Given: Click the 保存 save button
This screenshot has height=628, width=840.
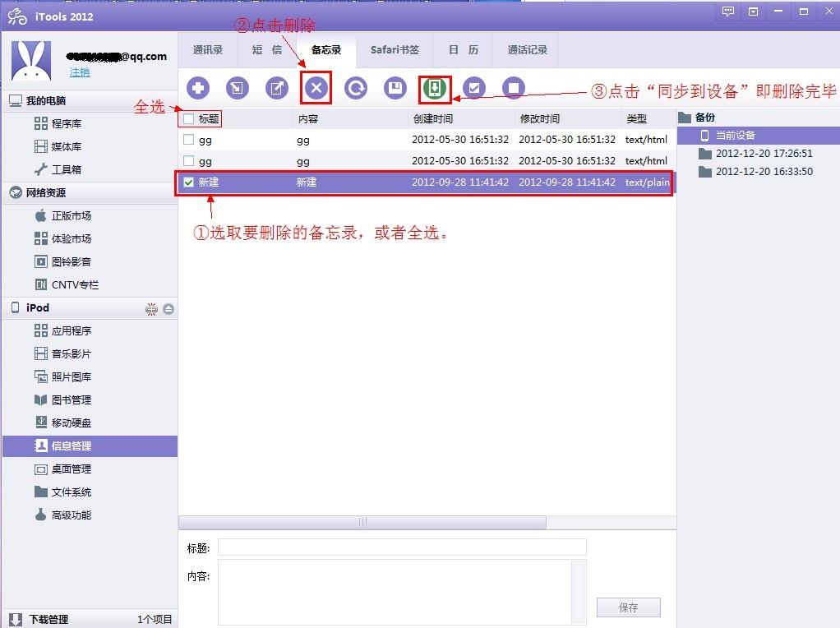Looking at the screenshot, I should click(x=628, y=607).
